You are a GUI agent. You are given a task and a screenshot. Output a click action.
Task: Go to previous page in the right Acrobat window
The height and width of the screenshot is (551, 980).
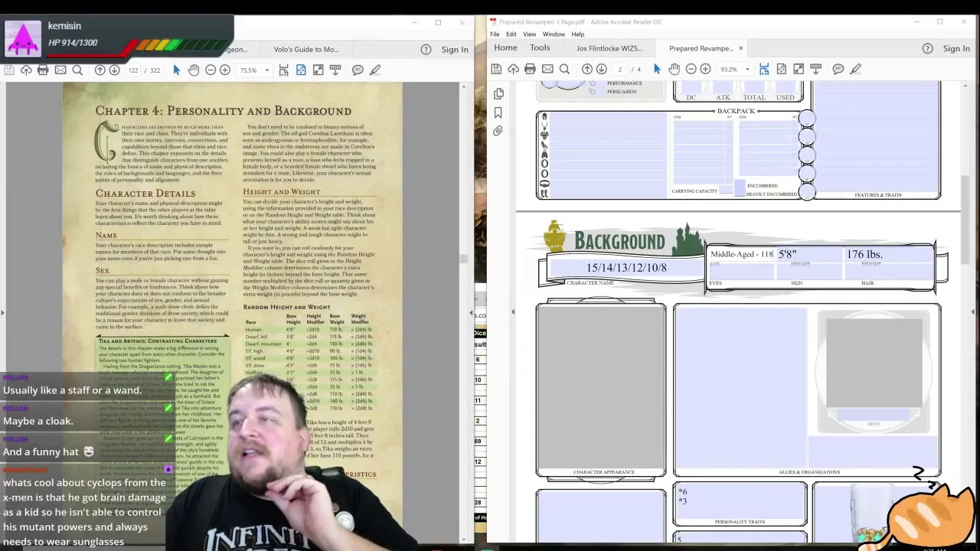[x=587, y=69]
